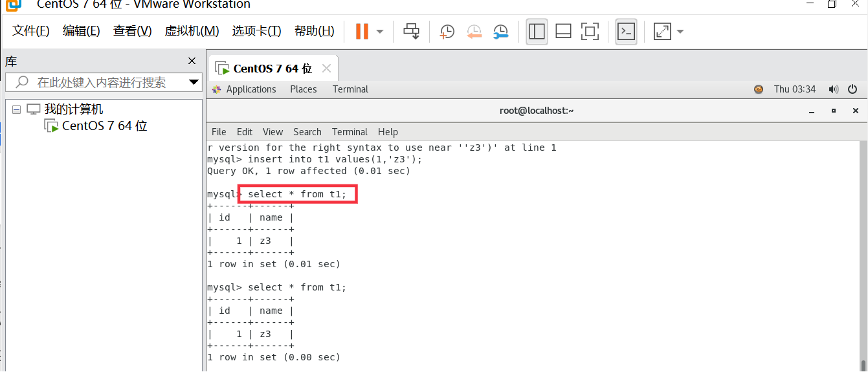Select 我的计算机 in the library tree
This screenshot has height=372, width=868.
(x=74, y=109)
